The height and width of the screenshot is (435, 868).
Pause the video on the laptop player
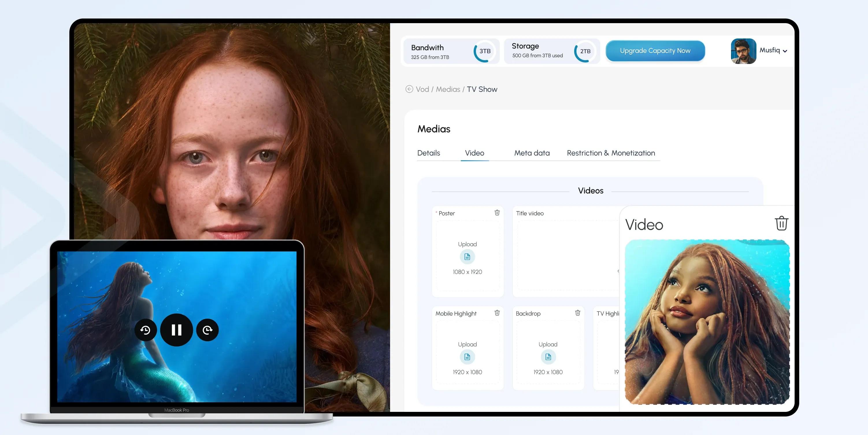coord(177,330)
